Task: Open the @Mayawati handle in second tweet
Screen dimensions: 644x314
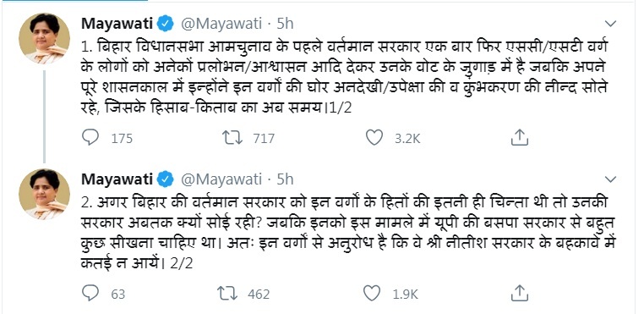Action: (221, 179)
